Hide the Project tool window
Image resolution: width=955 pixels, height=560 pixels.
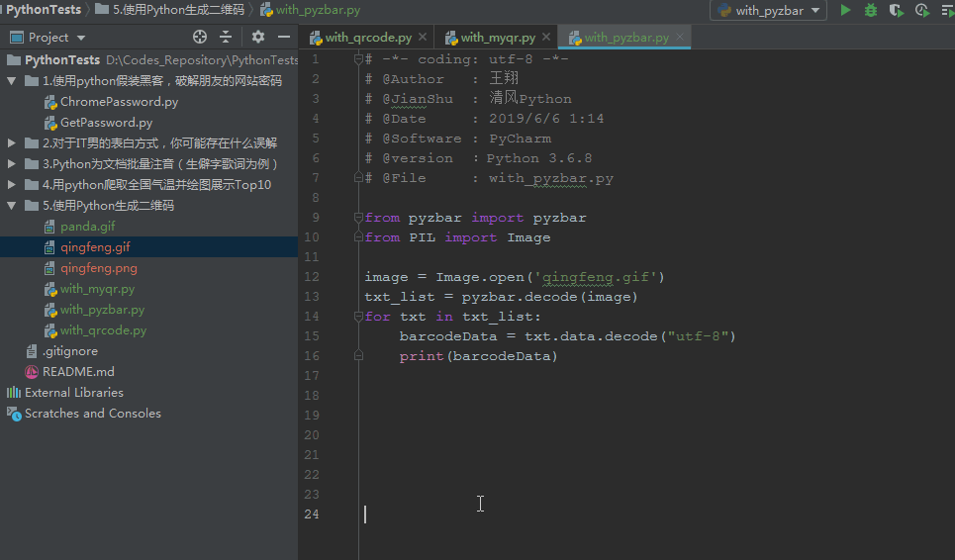point(284,38)
